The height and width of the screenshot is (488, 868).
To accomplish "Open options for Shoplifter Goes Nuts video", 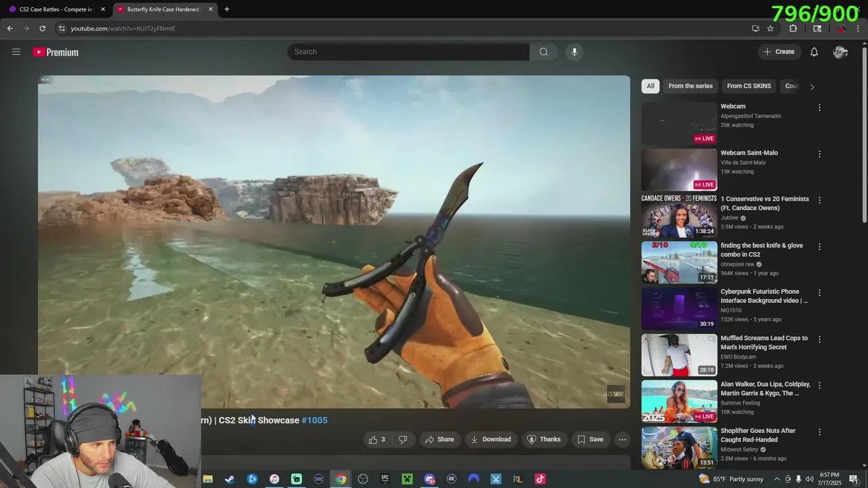I will click(819, 432).
